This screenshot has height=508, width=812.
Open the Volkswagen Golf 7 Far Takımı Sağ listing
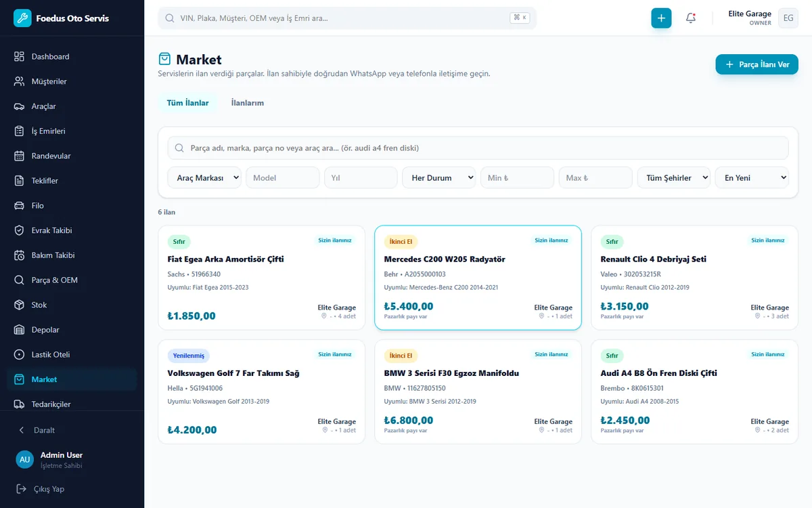[x=261, y=391]
